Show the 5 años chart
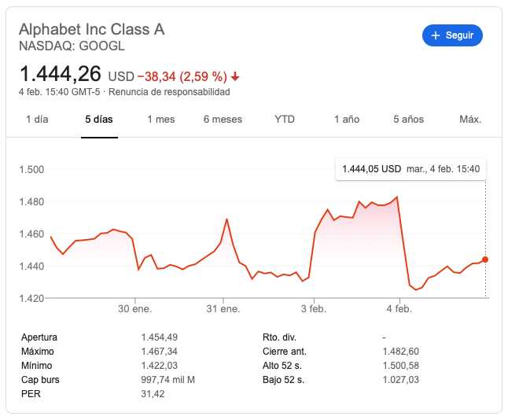The height and width of the screenshot is (420, 508). (x=409, y=120)
